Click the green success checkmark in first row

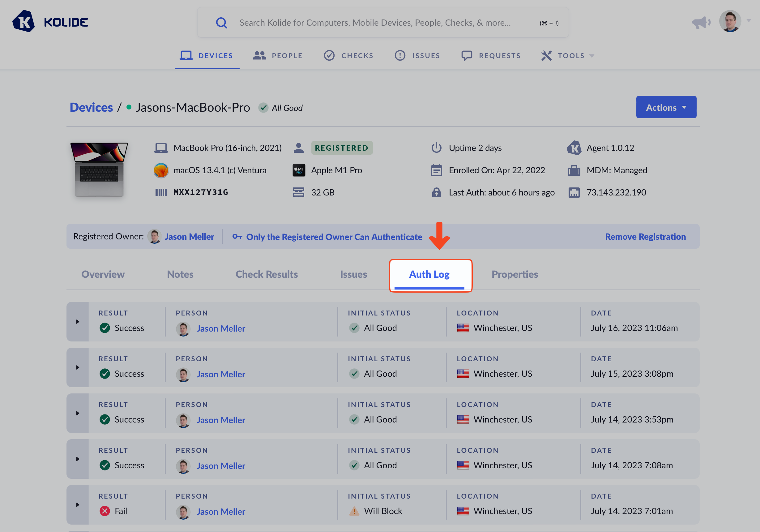[x=105, y=328]
